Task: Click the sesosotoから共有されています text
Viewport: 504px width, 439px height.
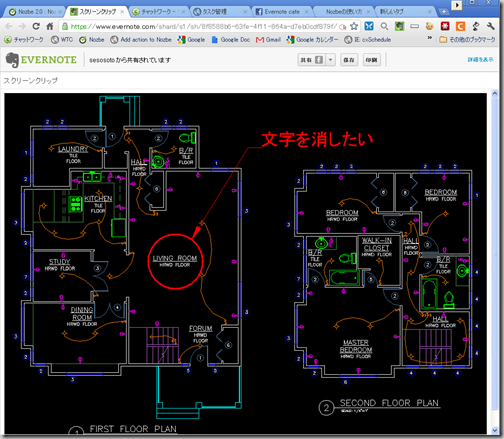Action: pos(130,60)
